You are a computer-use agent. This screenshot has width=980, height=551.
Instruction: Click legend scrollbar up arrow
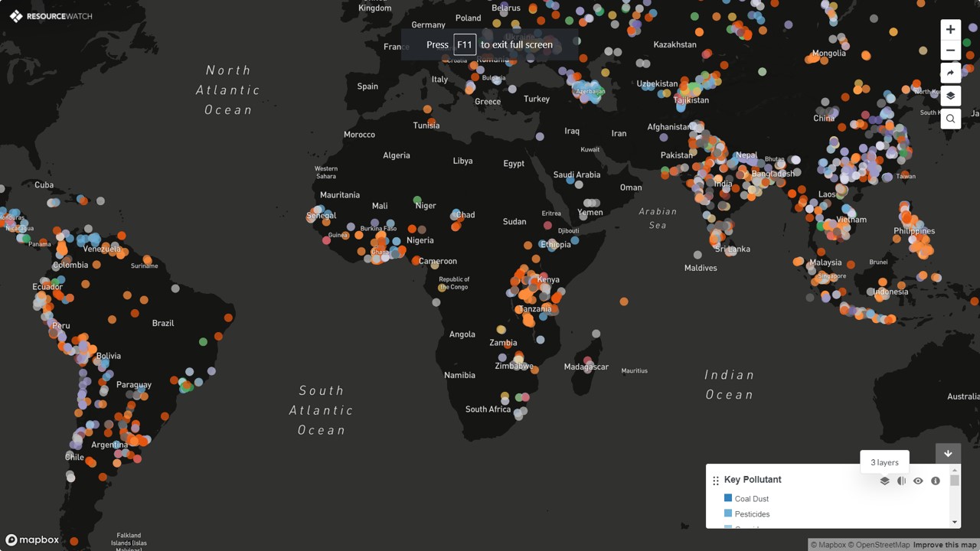pyautogui.click(x=955, y=471)
